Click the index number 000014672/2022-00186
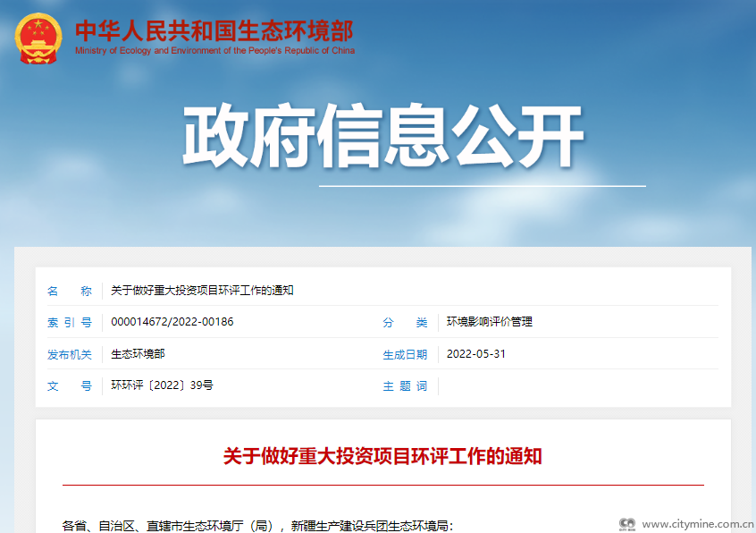Image resolution: width=756 pixels, height=533 pixels. tap(172, 322)
